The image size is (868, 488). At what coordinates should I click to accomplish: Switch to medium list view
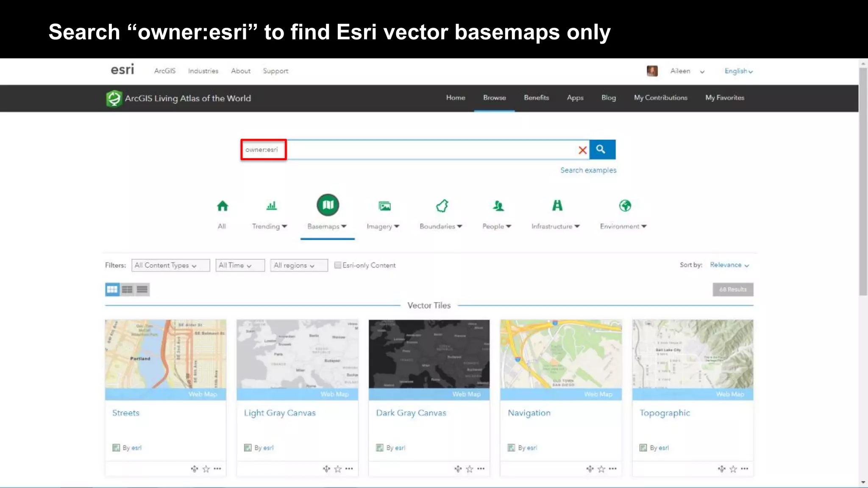127,289
